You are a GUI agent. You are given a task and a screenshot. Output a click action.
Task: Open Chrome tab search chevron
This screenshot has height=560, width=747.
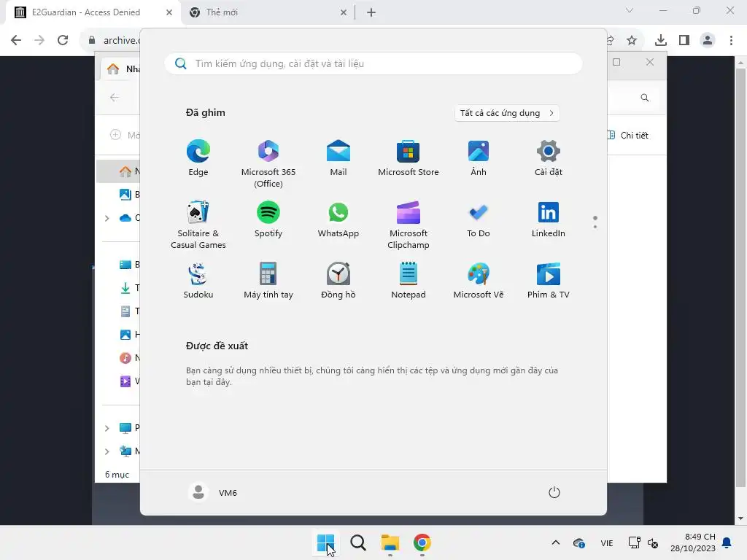click(630, 10)
